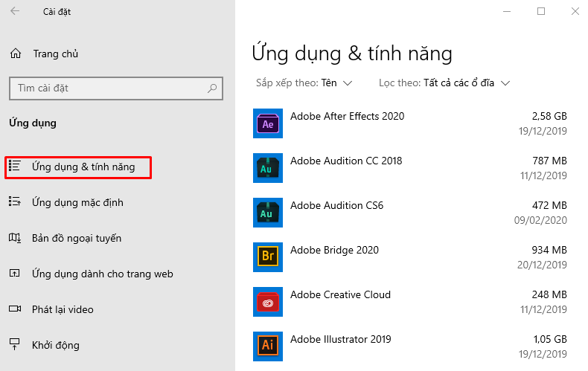The height and width of the screenshot is (371, 588).
Task: Select Adobe Bridge 2020 entry
Action: click(x=410, y=257)
